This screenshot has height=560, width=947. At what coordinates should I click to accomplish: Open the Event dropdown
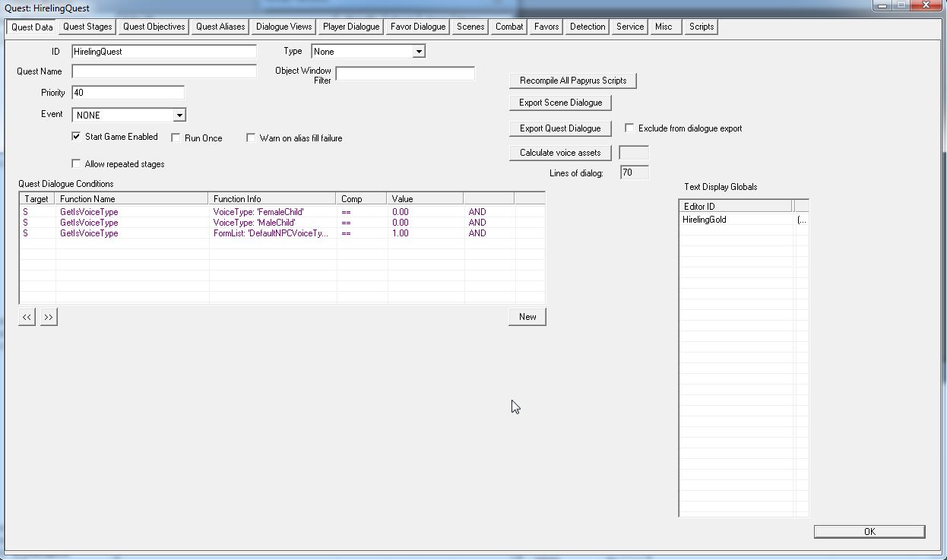179,115
